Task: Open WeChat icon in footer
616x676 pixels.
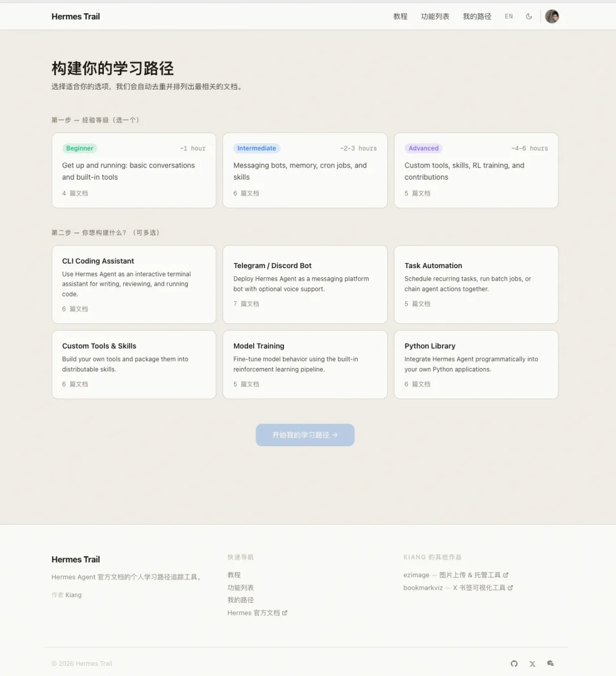Action: click(550, 663)
